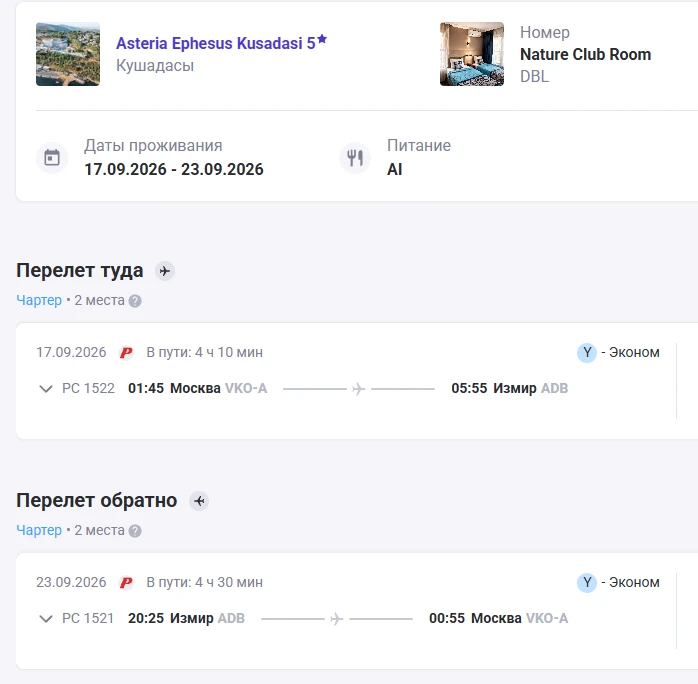Screen dimensions: 698x684
Task: Click flight number PC 1522
Action: (x=88, y=389)
